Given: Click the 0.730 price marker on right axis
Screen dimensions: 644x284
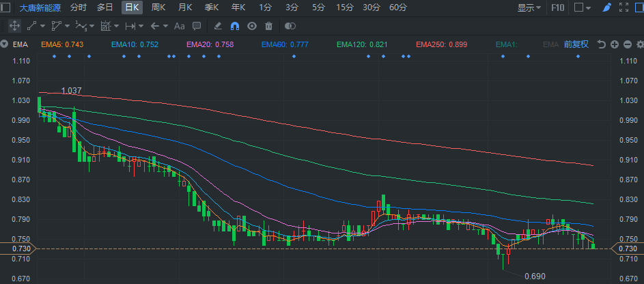Looking at the screenshot, I should [x=628, y=248].
